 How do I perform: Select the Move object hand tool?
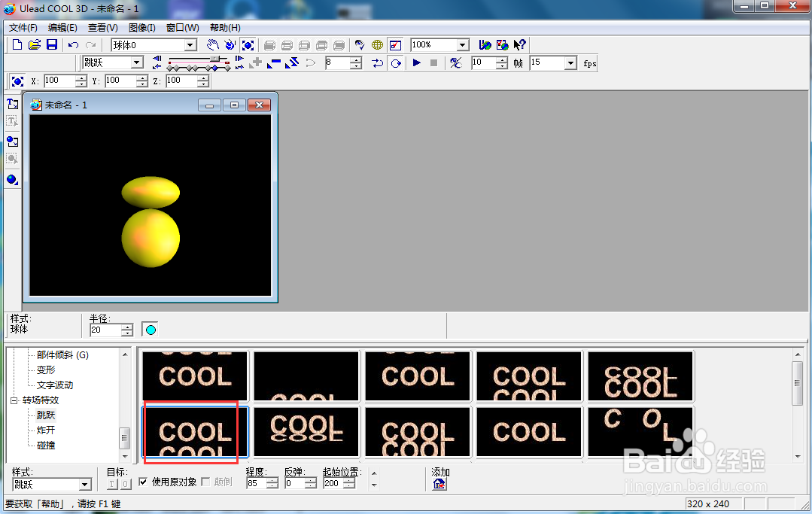(212, 45)
